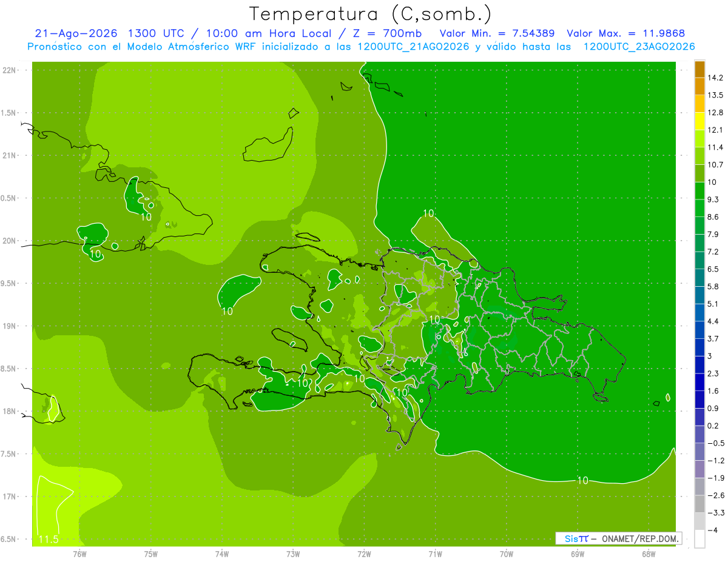Click the 18N latitude axis label
This screenshot has height=562, width=728.
(10, 412)
